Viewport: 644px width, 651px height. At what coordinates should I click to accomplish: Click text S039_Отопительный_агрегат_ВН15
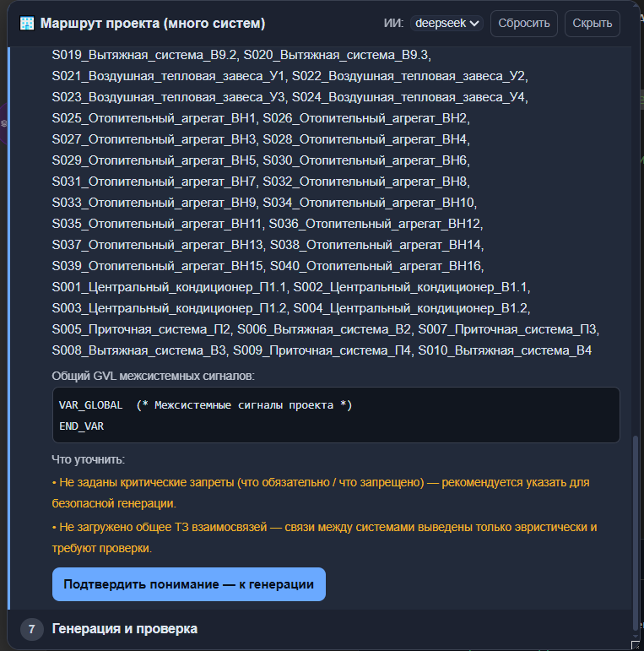click(157, 266)
